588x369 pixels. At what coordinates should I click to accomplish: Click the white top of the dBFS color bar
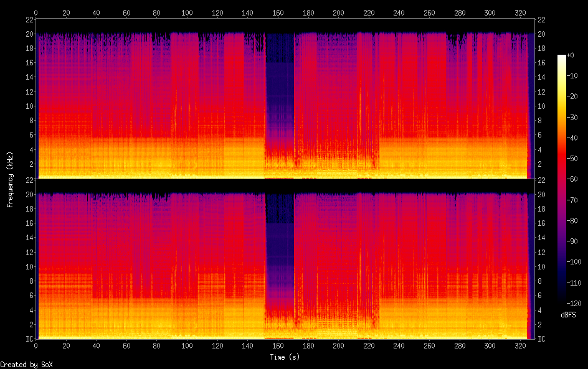(x=562, y=57)
